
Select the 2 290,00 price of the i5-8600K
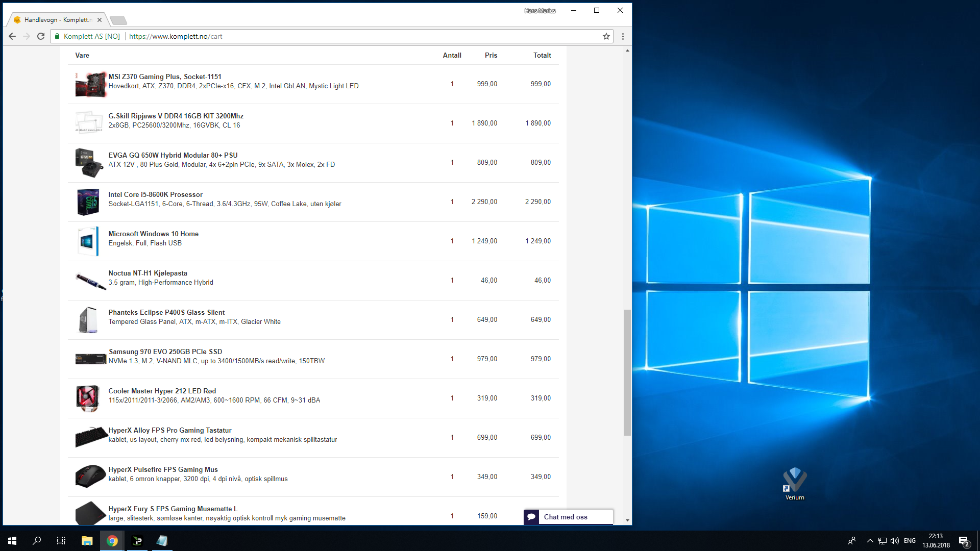(x=484, y=202)
